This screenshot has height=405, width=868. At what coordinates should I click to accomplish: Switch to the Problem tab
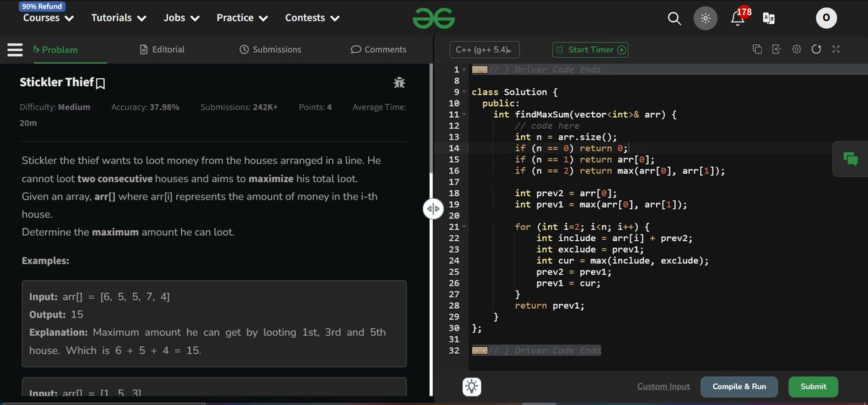coord(56,49)
